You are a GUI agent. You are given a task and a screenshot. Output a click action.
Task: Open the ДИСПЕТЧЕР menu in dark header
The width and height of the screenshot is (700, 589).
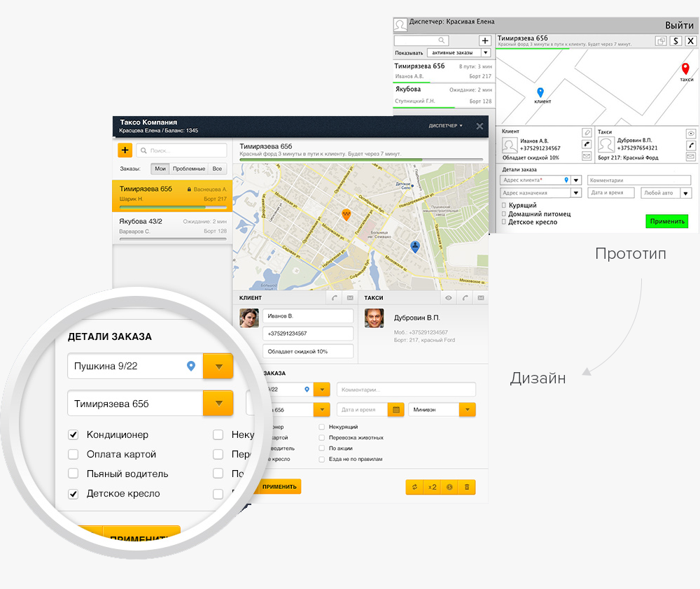click(x=446, y=126)
